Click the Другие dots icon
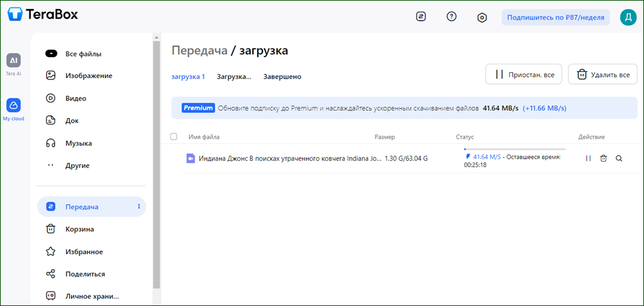This screenshot has height=306, width=644. (51, 165)
